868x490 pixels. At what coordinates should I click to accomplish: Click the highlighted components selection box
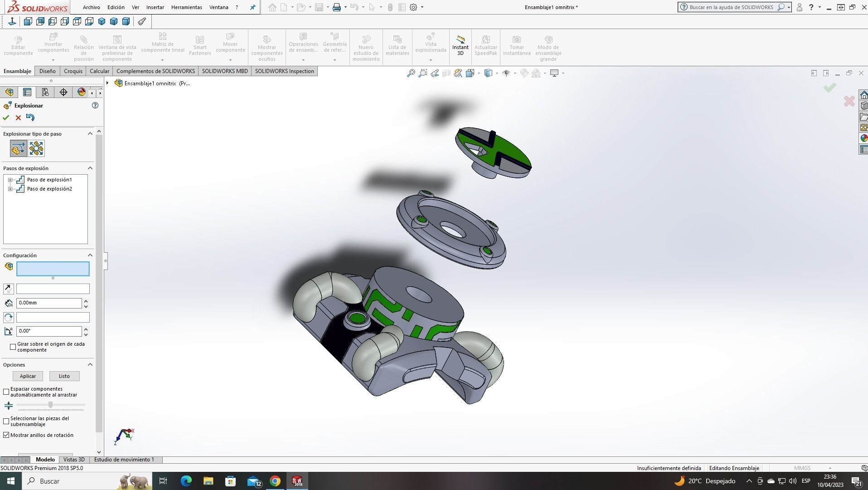coord(53,269)
